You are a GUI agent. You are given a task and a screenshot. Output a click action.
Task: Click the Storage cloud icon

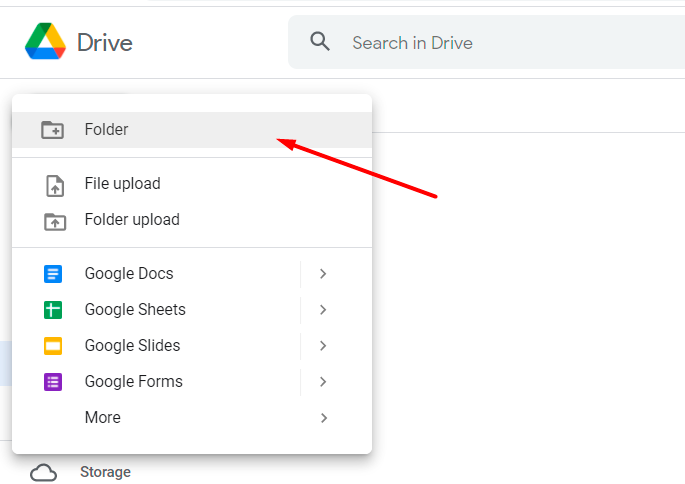point(43,472)
